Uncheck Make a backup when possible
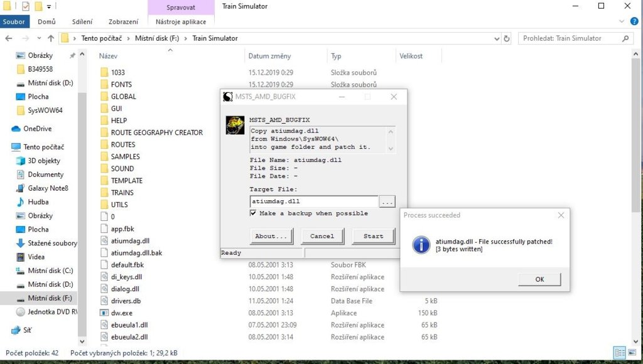Viewport: 643px width, 364px height. pyautogui.click(x=253, y=213)
